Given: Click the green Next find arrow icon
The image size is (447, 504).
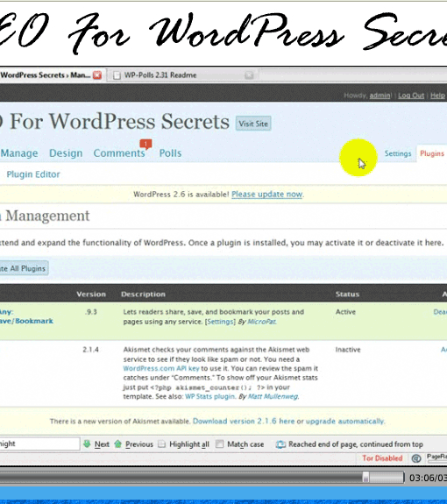Looking at the screenshot, I should 87,444.
